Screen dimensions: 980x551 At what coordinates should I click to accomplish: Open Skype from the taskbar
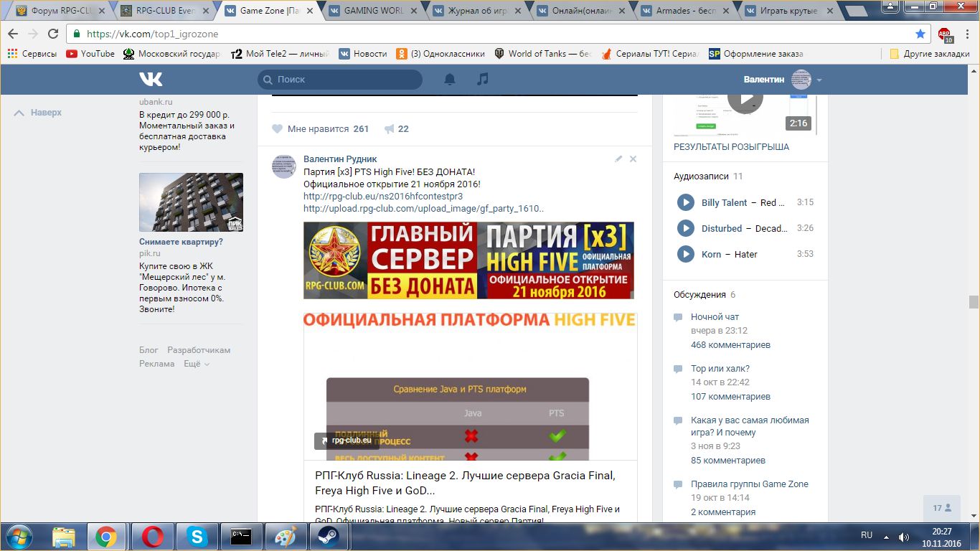[197, 537]
